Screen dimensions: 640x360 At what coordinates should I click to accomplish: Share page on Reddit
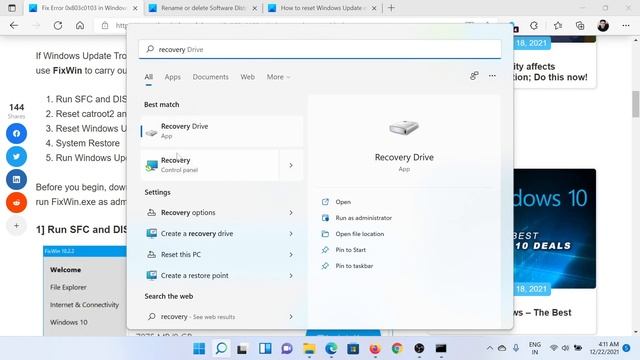(16, 202)
